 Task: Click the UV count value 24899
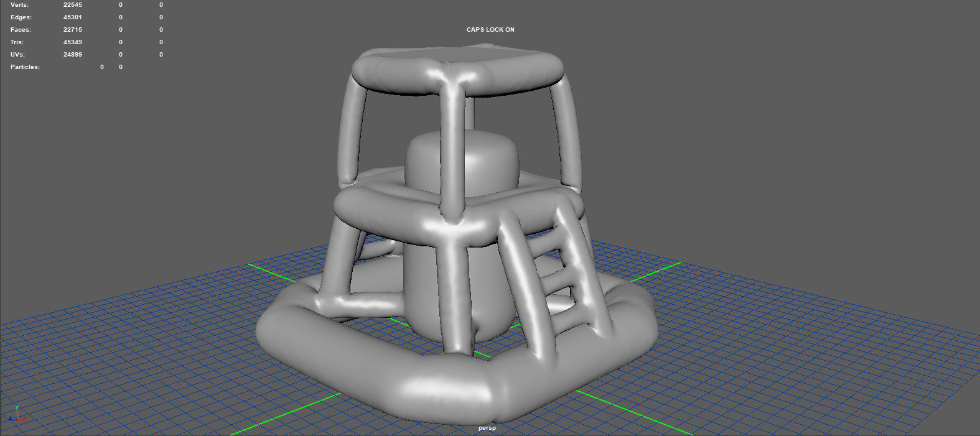pyautogui.click(x=73, y=55)
